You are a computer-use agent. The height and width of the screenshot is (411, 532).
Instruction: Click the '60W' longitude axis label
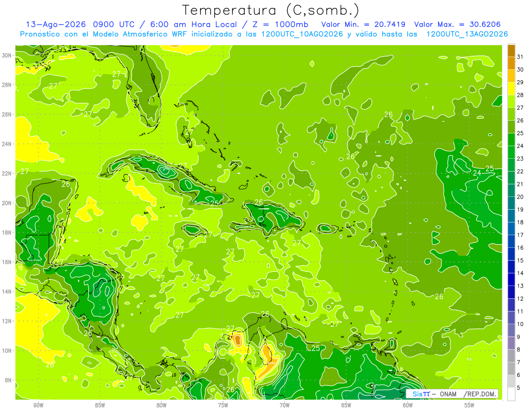tap(408, 405)
